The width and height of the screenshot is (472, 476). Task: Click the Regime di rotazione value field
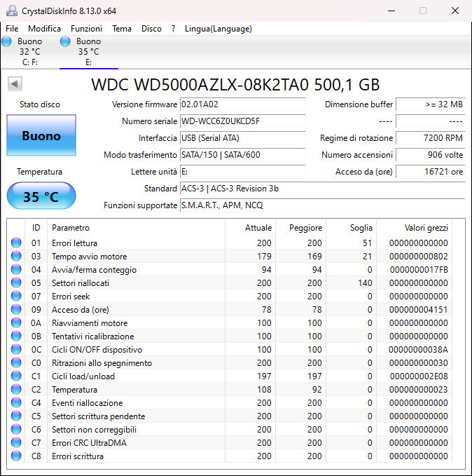[x=431, y=138]
